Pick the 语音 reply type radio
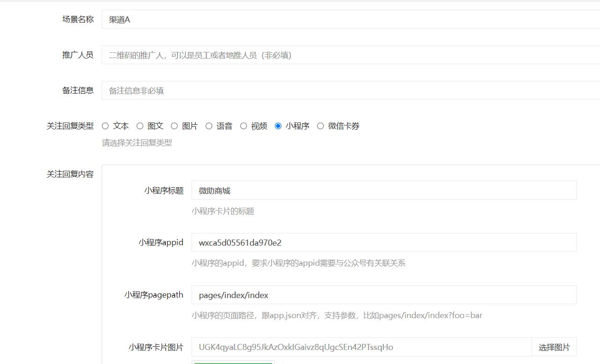 tap(209, 126)
